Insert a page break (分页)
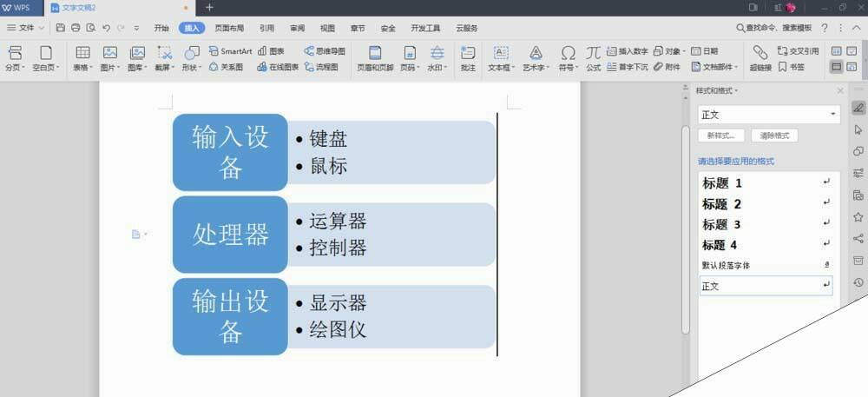 click(15, 59)
